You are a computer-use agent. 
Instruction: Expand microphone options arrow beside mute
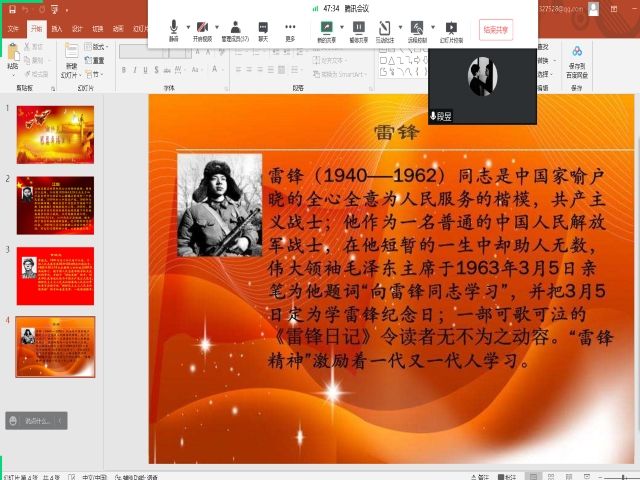(188, 27)
